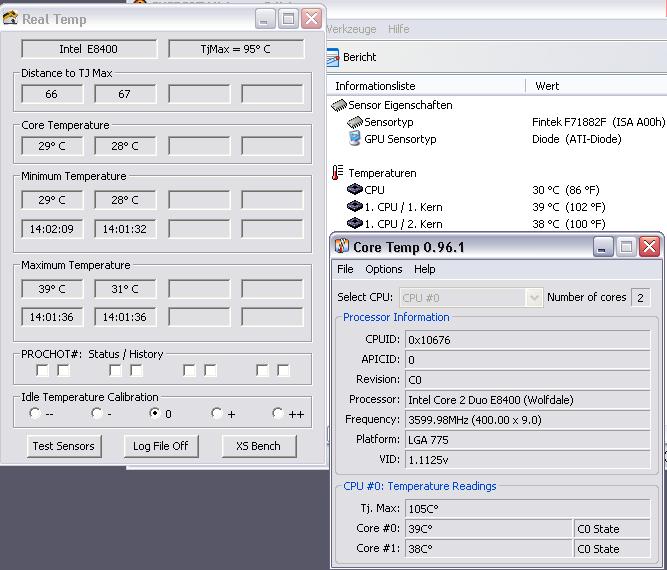Click the maximum temperature 31° C field
The width and height of the screenshot is (667, 570).
tap(125, 289)
